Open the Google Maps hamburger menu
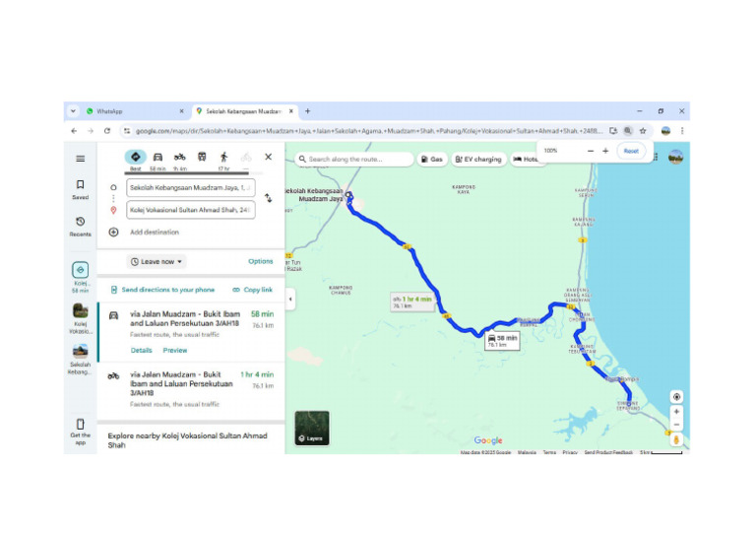Viewport: 756px width, 535px height. 81,159
